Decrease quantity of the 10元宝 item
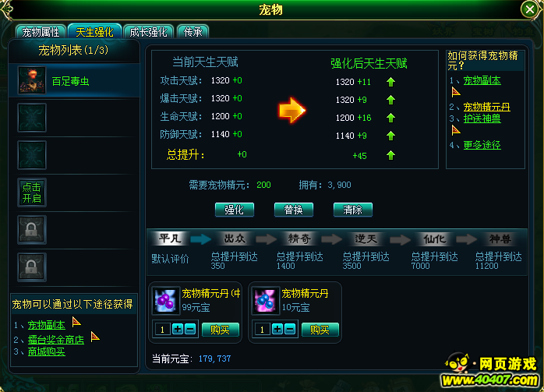Viewport: 544px width, 392px height. [x=290, y=329]
